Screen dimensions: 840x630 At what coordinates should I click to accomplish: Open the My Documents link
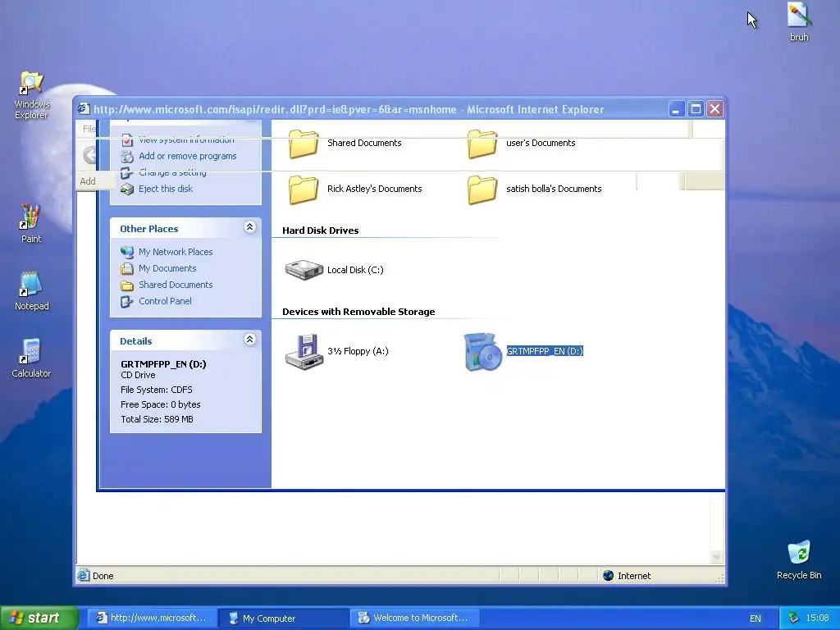pyautogui.click(x=167, y=268)
